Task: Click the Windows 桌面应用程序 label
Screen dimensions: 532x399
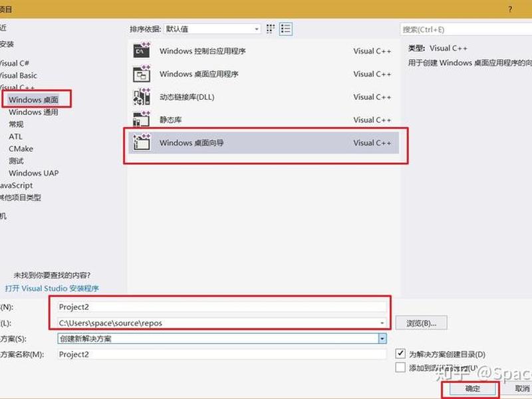Action: tap(199, 74)
